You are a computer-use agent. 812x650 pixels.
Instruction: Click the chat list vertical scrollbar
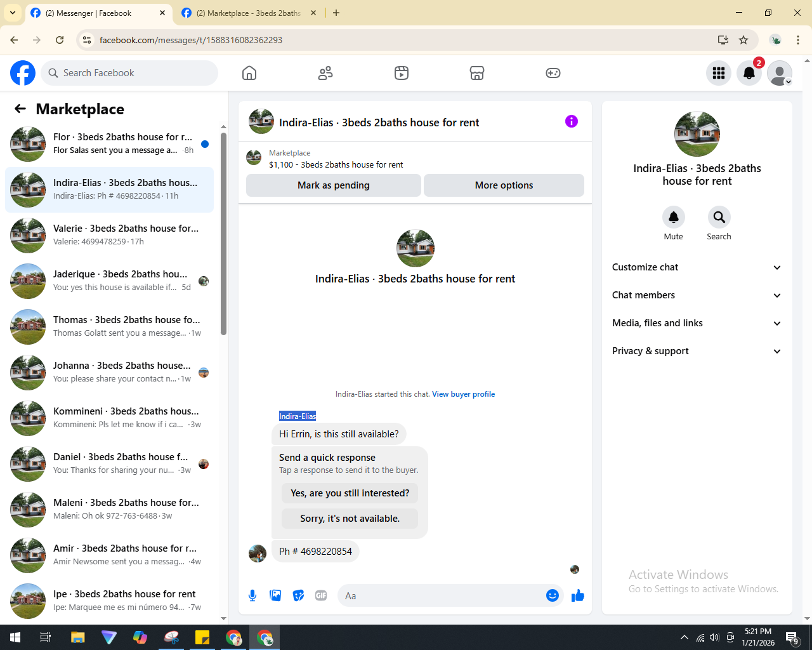tap(223, 234)
